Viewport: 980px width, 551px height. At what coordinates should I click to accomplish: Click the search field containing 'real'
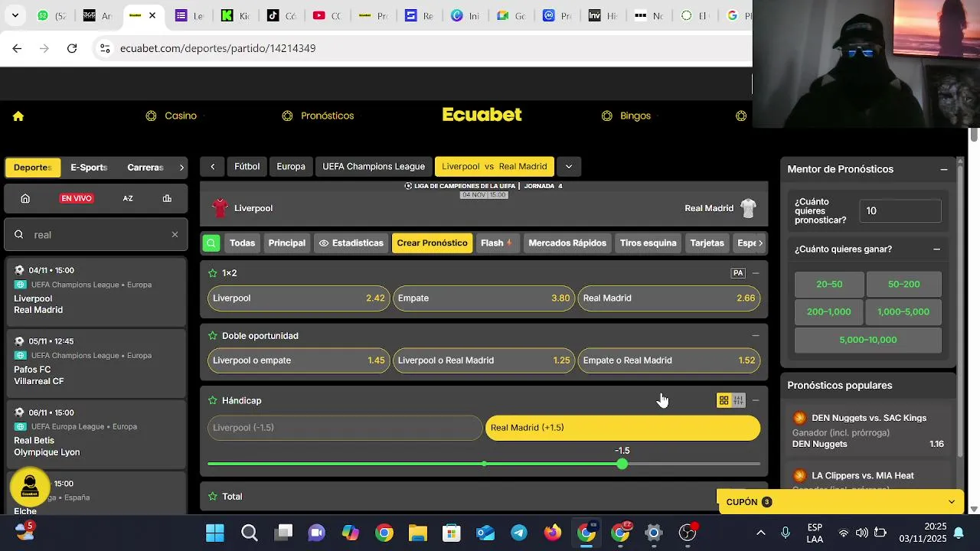[x=96, y=235]
